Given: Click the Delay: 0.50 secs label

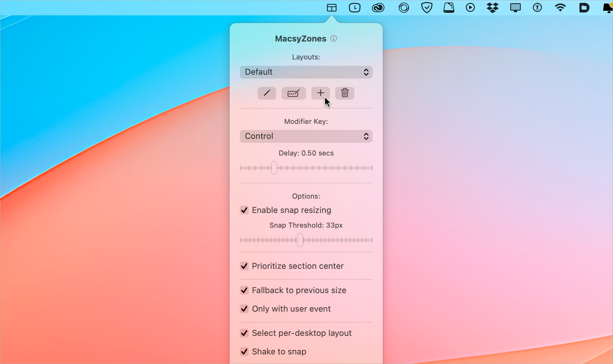Looking at the screenshot, I should tap(306, 153).
